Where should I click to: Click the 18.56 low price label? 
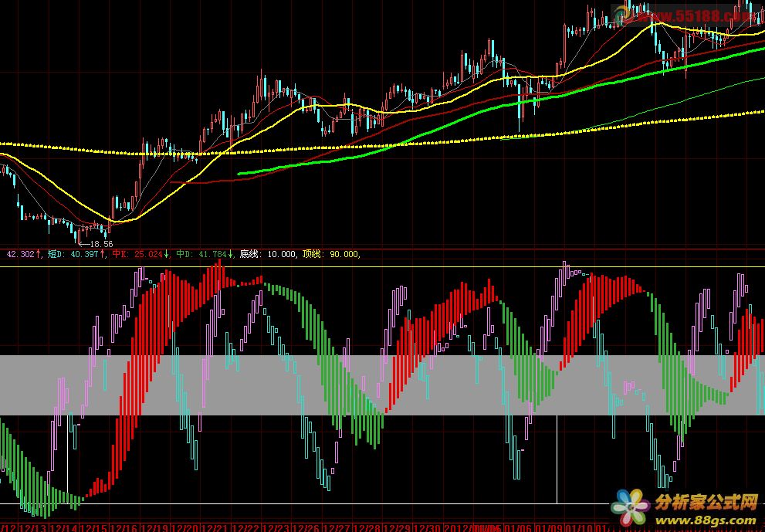(101, 244)
